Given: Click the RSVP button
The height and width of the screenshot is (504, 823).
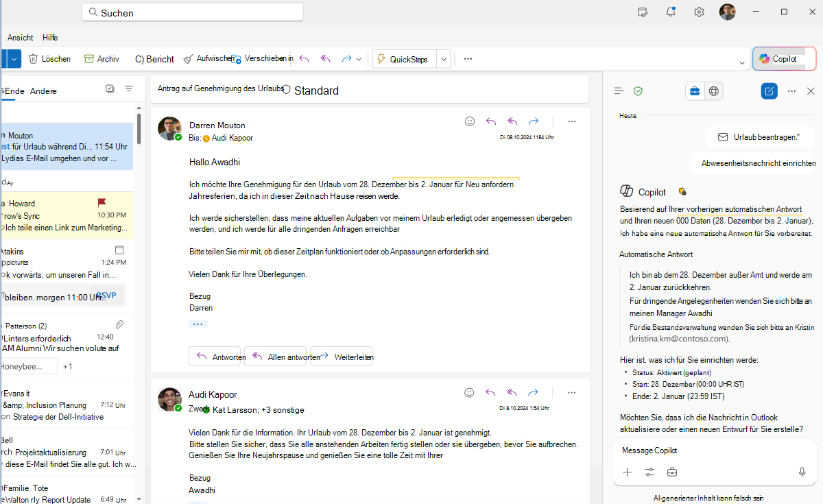Looking at the screenshot, I should coord(106,296).
